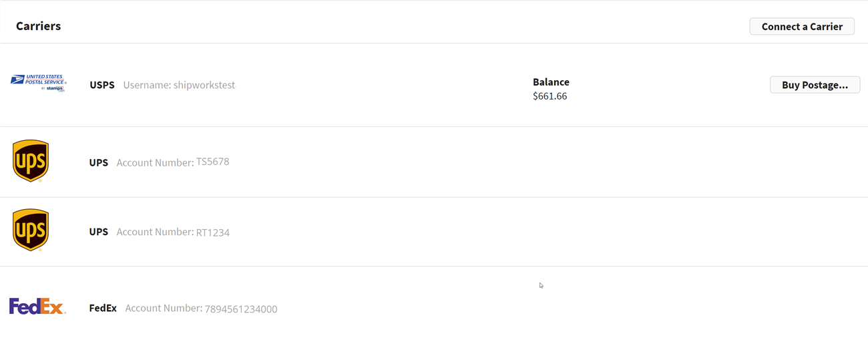This screenshot has height=348, width=868.
Task: Select the UPS label for account RT1234
Action: point(98,232)
